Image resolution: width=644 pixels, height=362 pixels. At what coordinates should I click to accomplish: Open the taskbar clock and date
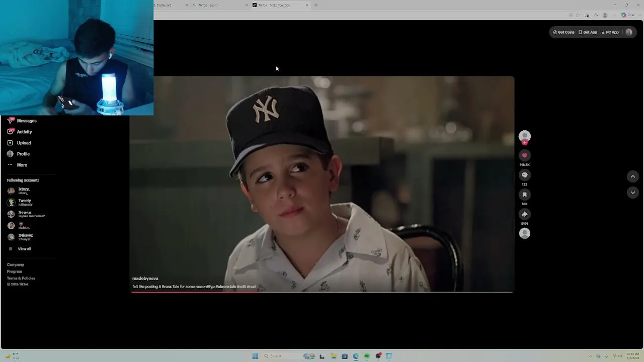pos(632,356)
